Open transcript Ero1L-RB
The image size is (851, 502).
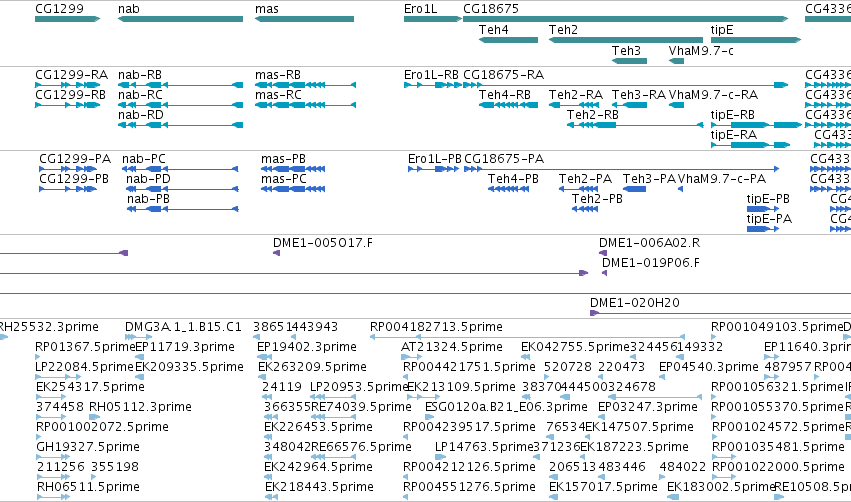431,75
